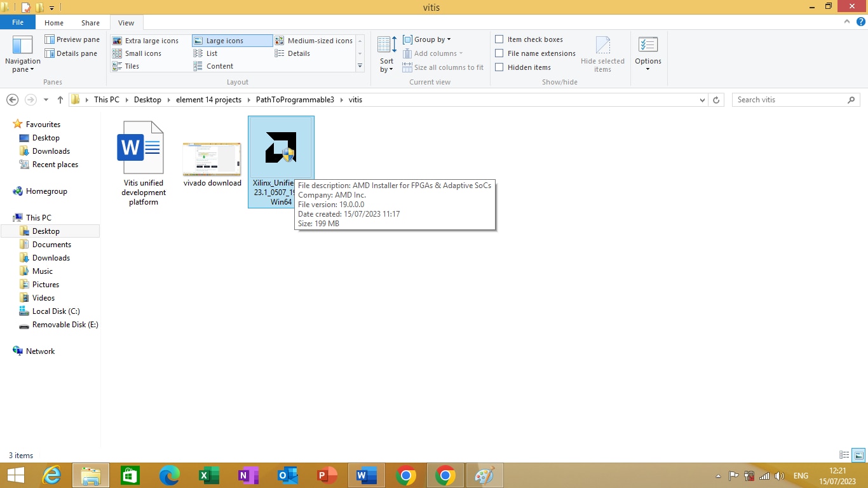This screenshot has height=488, width=868.
Task: Toggle the Preview pane
Action: [x=72, y=39]
